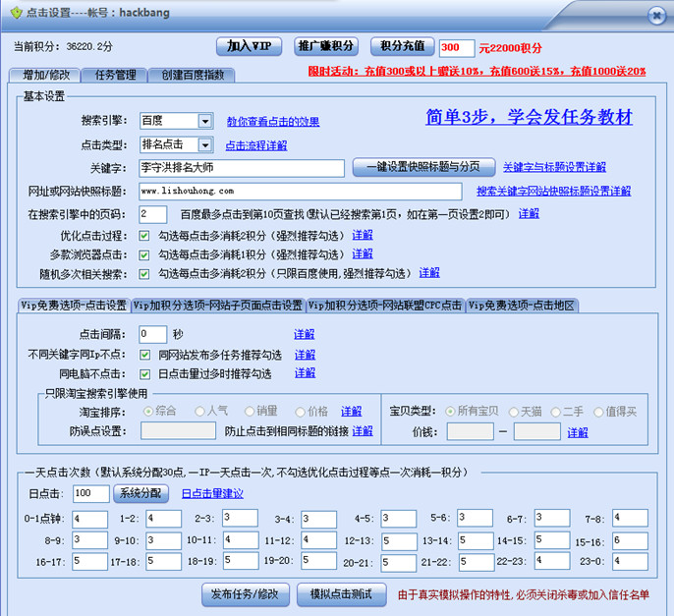Image resolution: width=674 pixels, height=616 pixels.
Task: Click the 日点击量建议 link
Action: (211, 493)
